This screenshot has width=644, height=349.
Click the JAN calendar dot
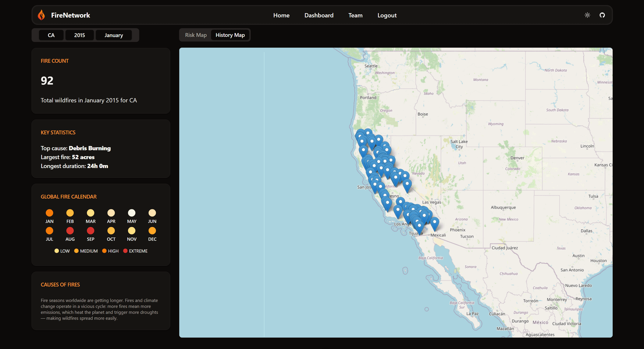coord(50,213)
